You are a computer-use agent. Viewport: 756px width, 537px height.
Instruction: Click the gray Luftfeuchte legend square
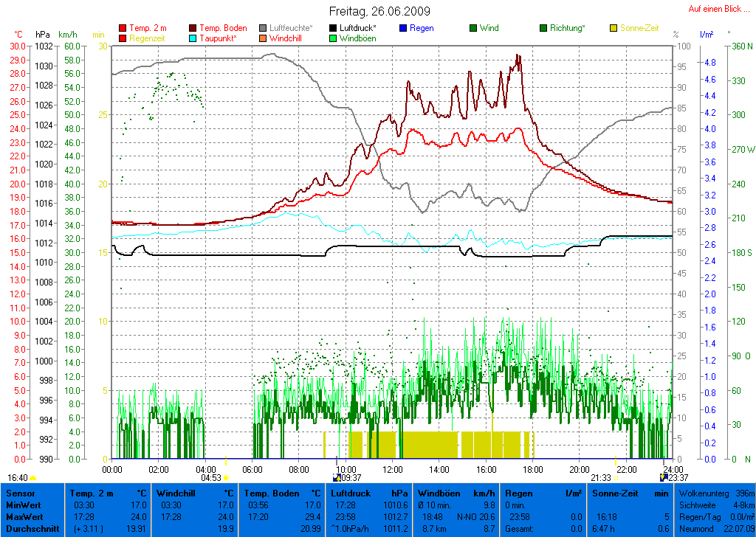(x=264, y=28)
